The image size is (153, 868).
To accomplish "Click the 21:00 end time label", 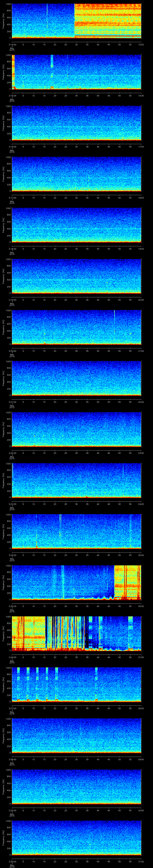I will pos(141,351).
